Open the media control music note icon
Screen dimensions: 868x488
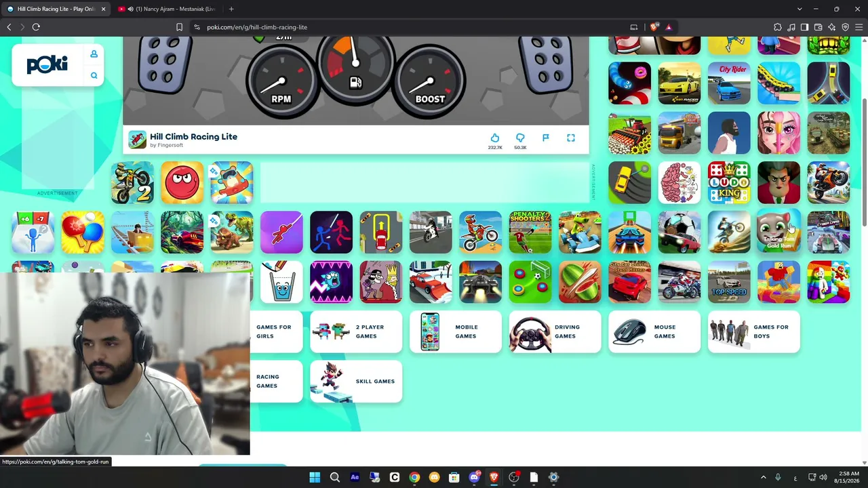click(x=791, y=27)
